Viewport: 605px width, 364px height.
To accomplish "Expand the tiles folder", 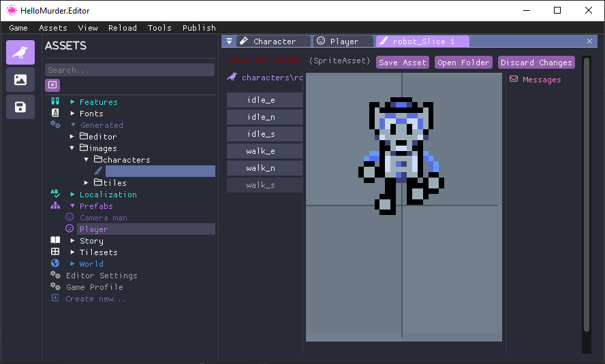I will point(87,183).
